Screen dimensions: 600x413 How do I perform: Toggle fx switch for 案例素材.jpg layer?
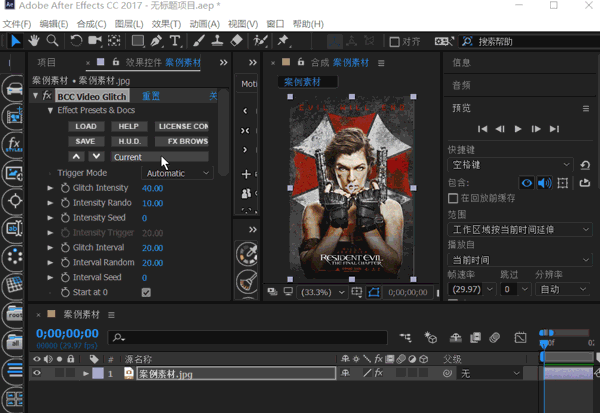click(379, 373)
